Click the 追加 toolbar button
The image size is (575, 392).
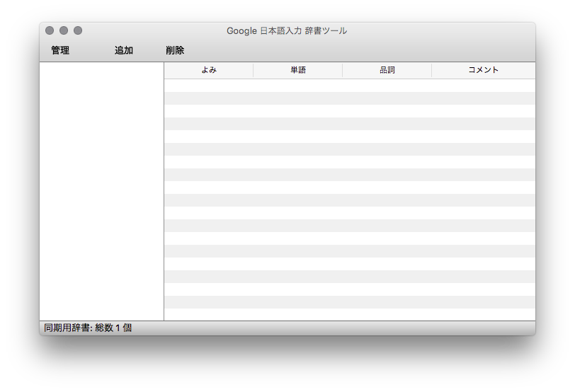[124, 50]
